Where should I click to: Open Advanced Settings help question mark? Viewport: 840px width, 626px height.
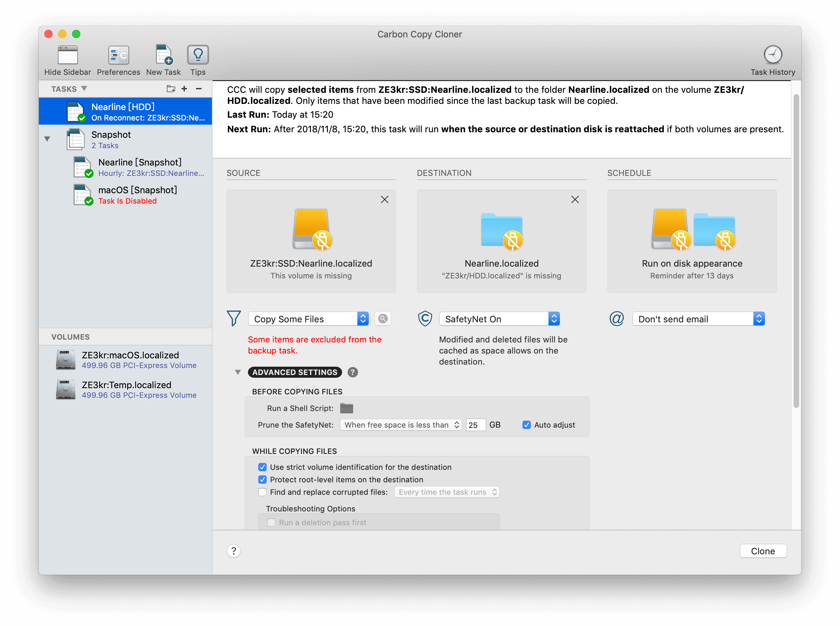(352, 373)
